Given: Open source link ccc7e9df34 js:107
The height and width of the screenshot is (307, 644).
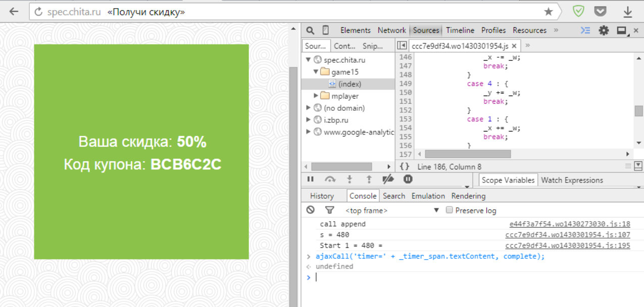Looking at the screenshot, I should point(567,235).
